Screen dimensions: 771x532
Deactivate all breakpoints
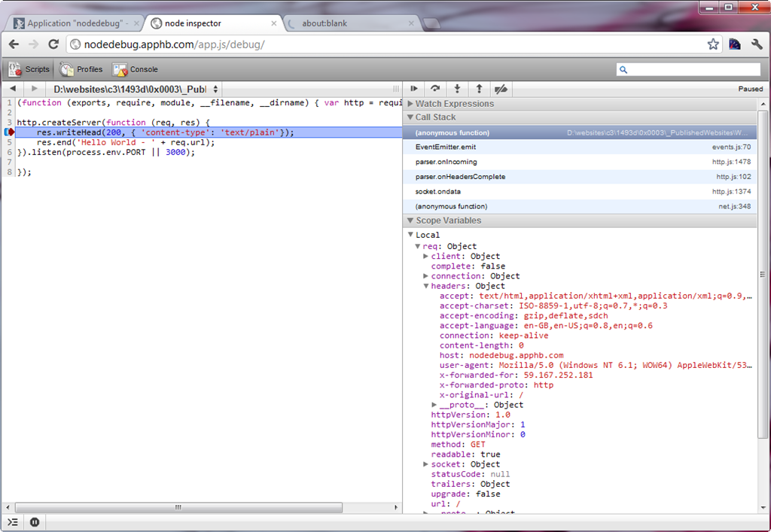501,89
